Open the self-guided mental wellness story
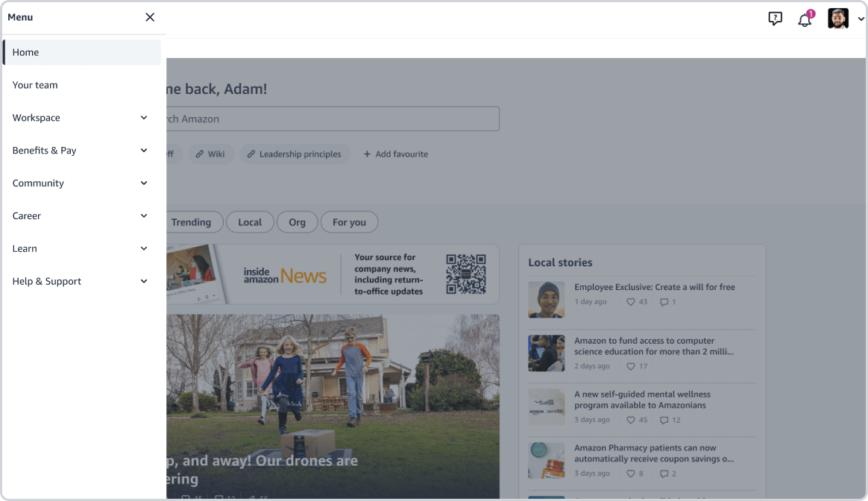The image size is (868, 501). 642,400
